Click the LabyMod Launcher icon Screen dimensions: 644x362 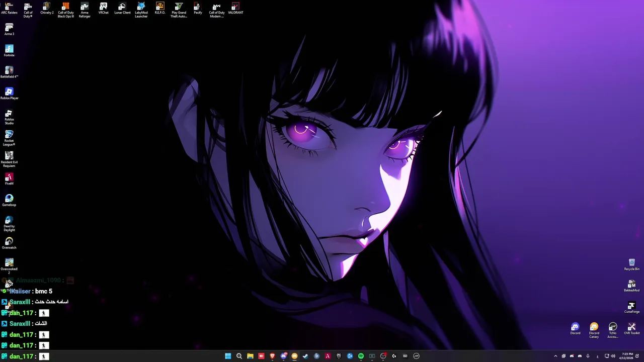pyautogui.click(x=141, y=10)
